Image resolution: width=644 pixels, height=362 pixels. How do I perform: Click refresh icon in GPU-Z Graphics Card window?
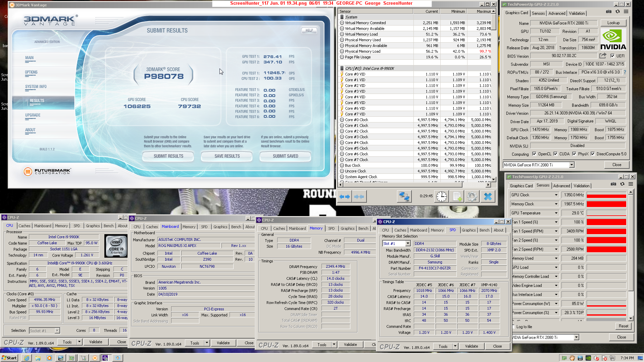click(617, 12)
